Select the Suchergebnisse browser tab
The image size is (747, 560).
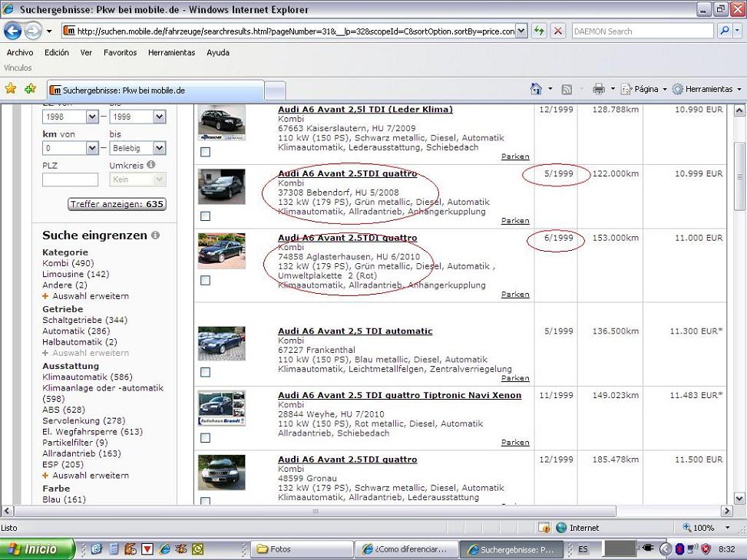click(x=155, y=90)
